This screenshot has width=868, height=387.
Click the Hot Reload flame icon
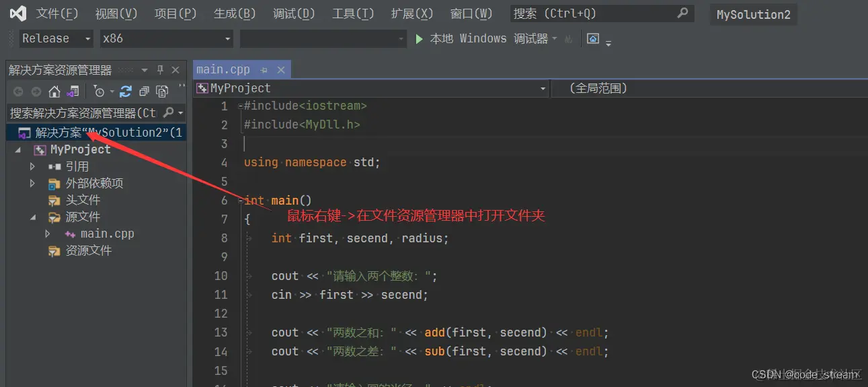click(x=569, y=39)
